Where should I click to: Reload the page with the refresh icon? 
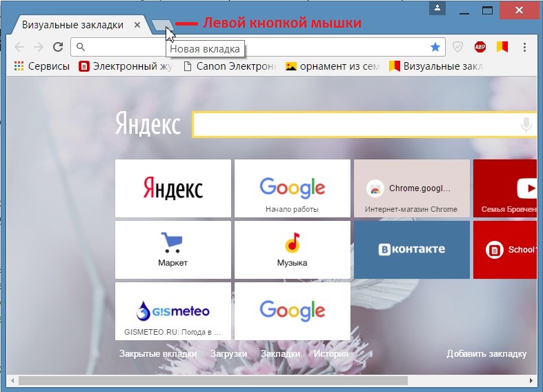point(58,47)
